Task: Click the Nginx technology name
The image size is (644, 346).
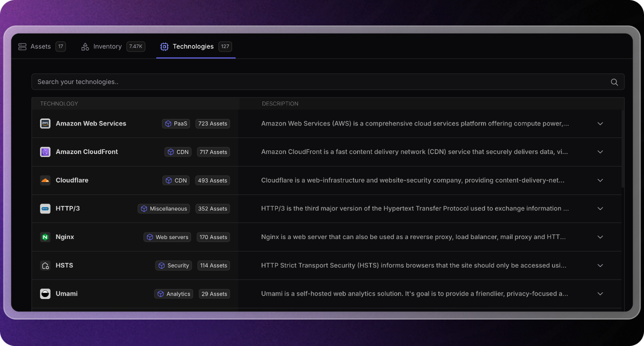Action: point(65,237)
